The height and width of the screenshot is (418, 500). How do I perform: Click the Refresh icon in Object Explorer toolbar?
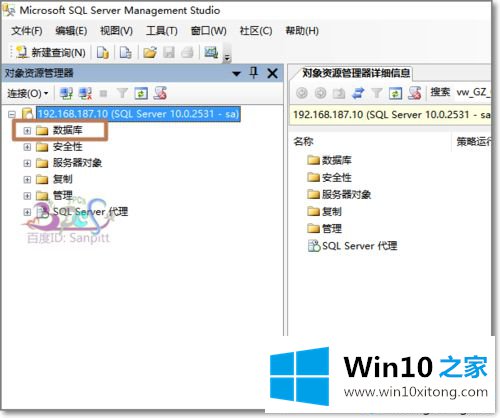coord(141,94)
